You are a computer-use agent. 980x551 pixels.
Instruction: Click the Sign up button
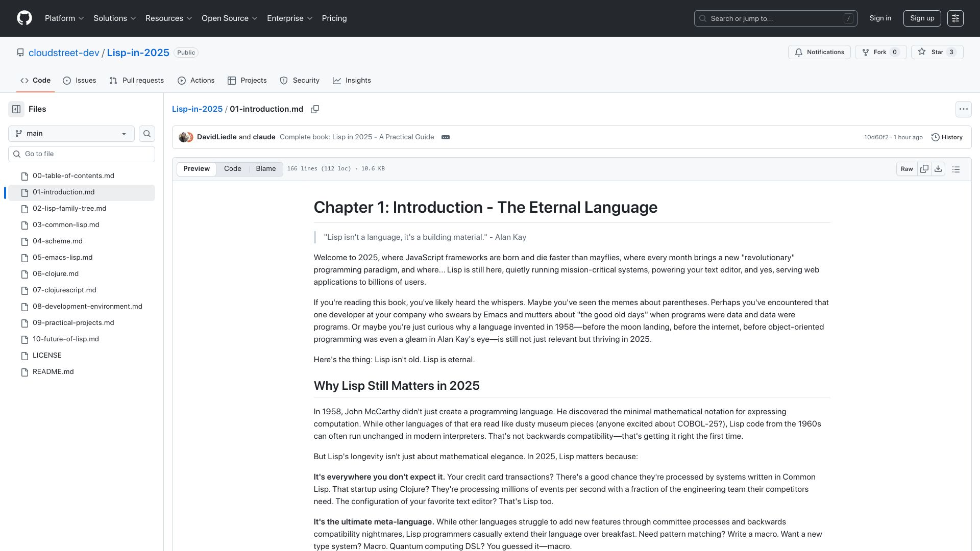click(922, 18)
